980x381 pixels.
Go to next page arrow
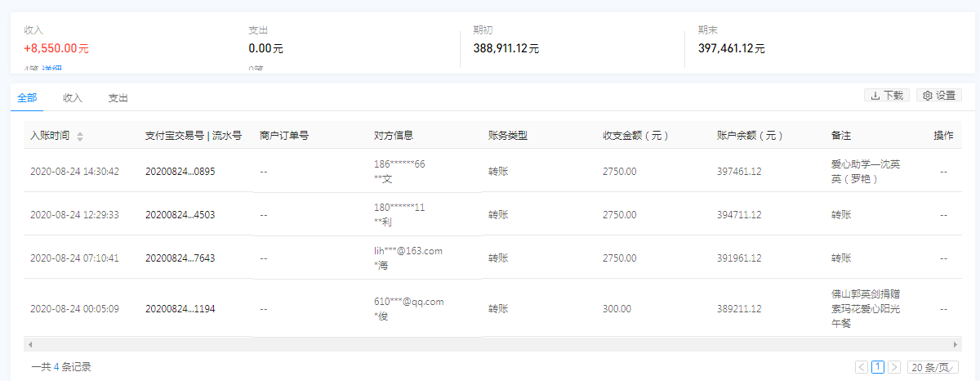click(x=894, y=367)
